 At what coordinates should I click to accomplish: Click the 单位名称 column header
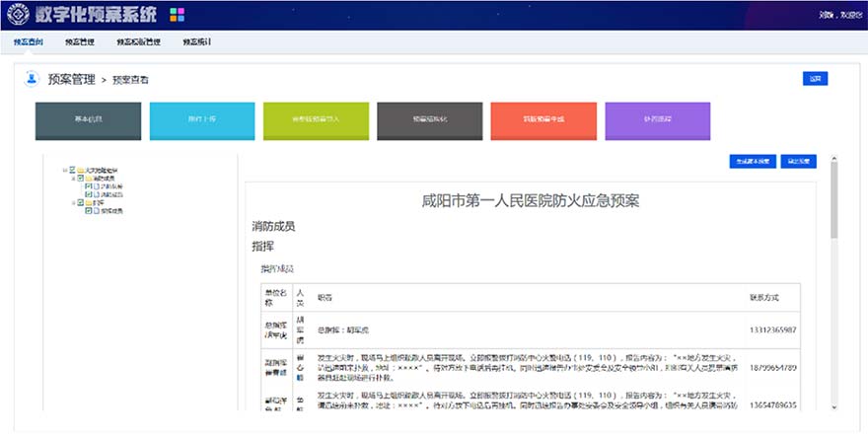(x=275, y=297)
